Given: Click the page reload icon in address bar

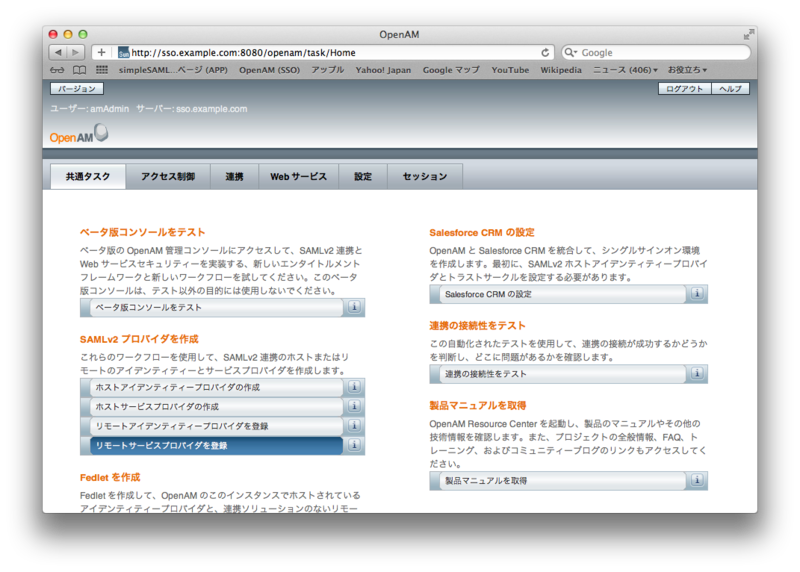Looking at the screenshot, I should [545, 52].
